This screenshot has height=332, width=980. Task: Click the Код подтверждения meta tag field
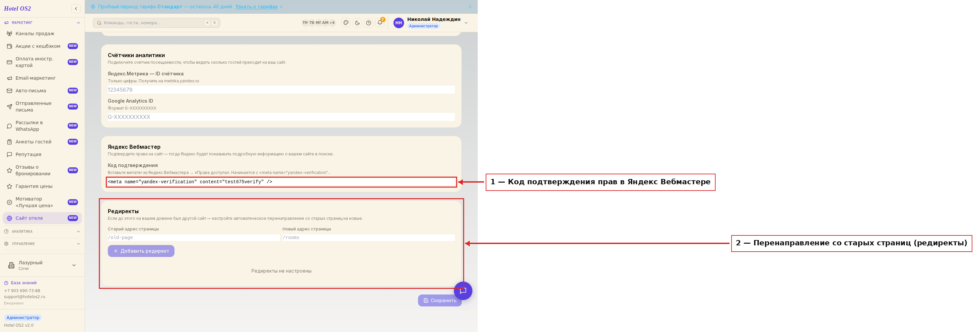click(x=281, y=182)
